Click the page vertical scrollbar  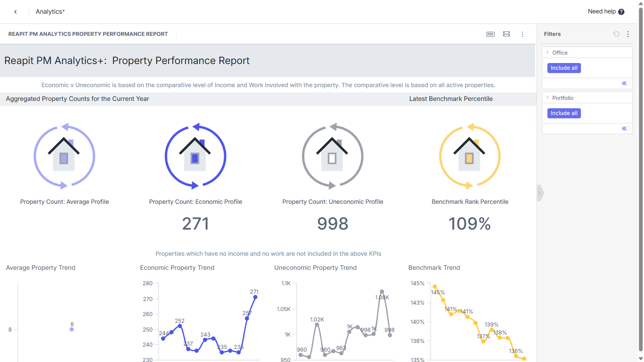(641, 179)
